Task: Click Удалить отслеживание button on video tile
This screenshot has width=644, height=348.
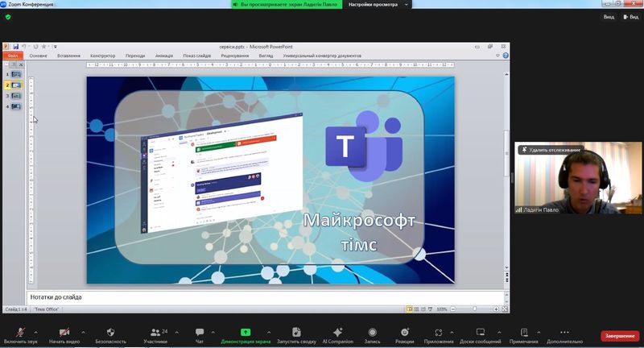Action: [x=551, y=150]
